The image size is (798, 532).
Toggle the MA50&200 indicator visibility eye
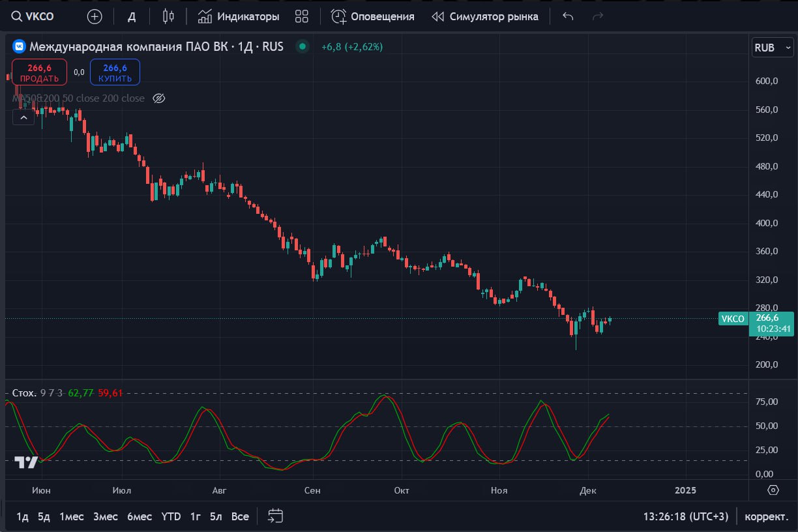pyautogui.click(x=158, y=98)
